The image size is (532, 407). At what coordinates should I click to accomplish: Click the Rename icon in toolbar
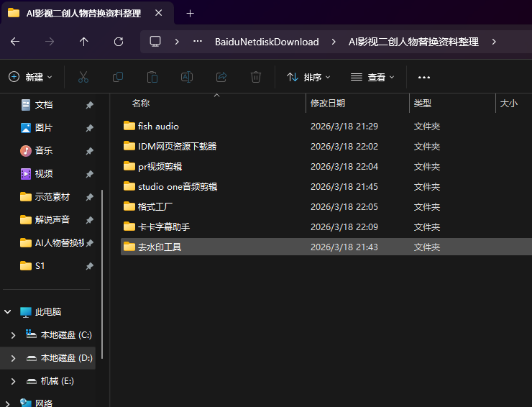click(186, 77)
